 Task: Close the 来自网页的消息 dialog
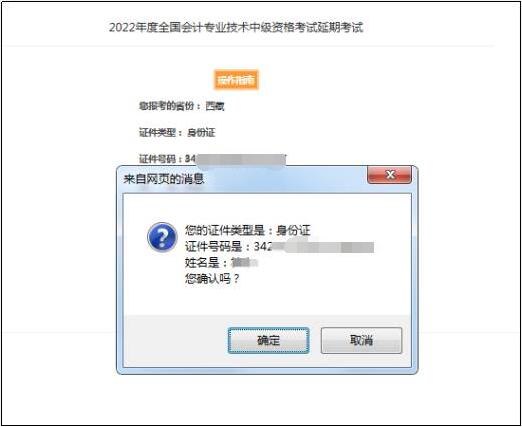389,175
